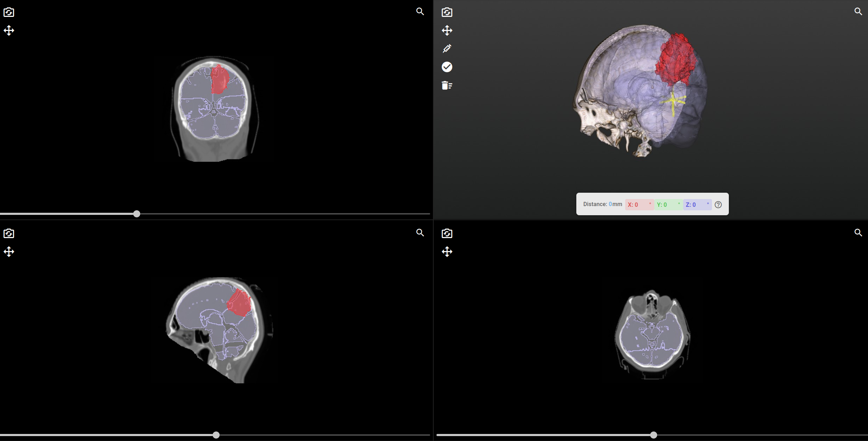
Task: Activate the pan tool in the axial view
Action: click(x=447, y=251)
